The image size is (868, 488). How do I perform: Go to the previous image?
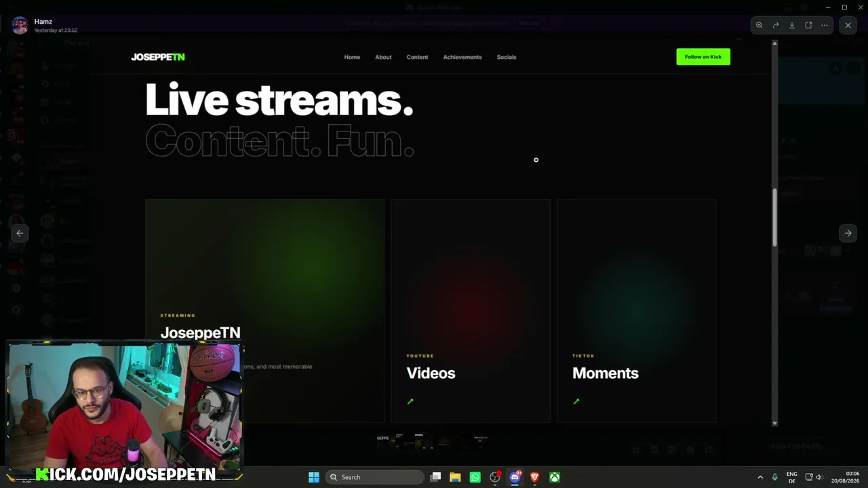[x=20, y=233]
